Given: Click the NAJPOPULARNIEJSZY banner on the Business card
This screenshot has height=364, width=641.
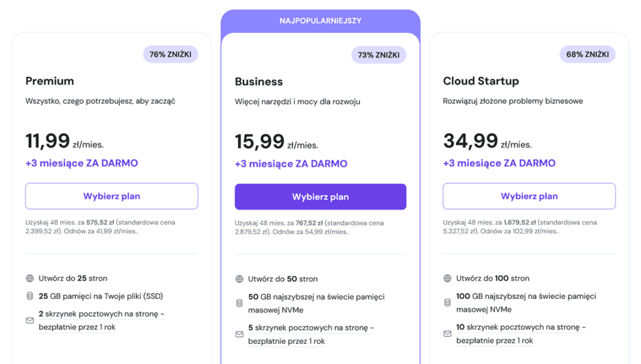Looking at the screenshot, I should click(320, 21).
